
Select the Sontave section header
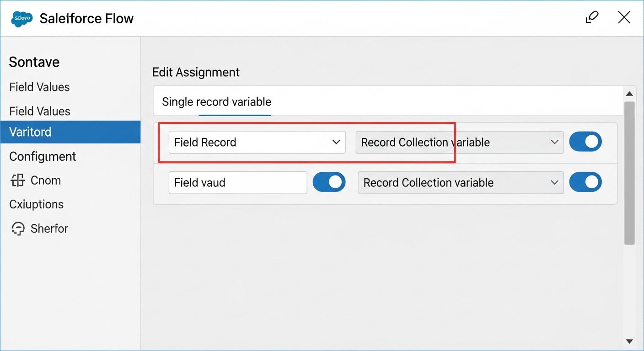pyautogui.click(x=34, y=62)
